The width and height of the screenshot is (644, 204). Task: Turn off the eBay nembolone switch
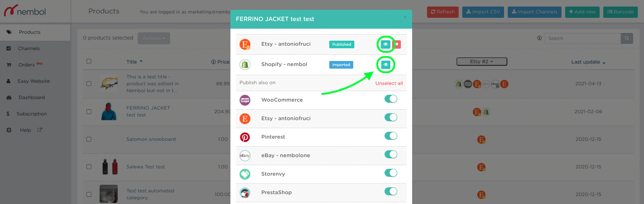point(391,154)
